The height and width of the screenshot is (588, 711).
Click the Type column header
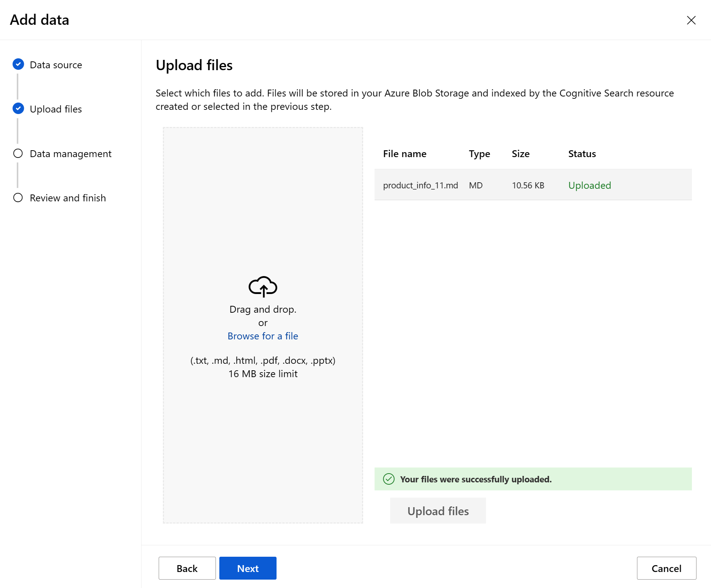point(479,154)
